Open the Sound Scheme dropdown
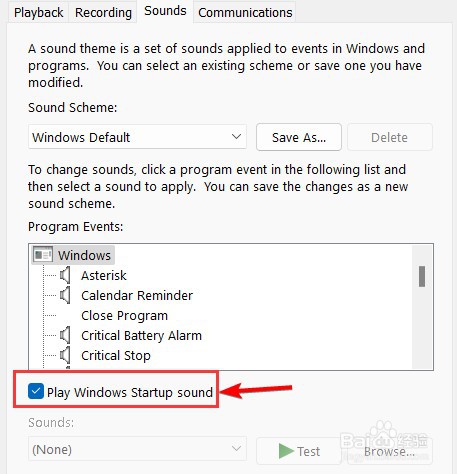Screen dimensions: 457x474 click(x=137, y=137)
